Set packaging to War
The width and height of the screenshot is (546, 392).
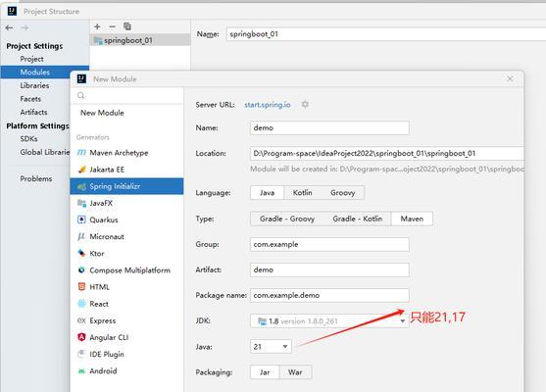pyautogui.click(x=295, y=372)
